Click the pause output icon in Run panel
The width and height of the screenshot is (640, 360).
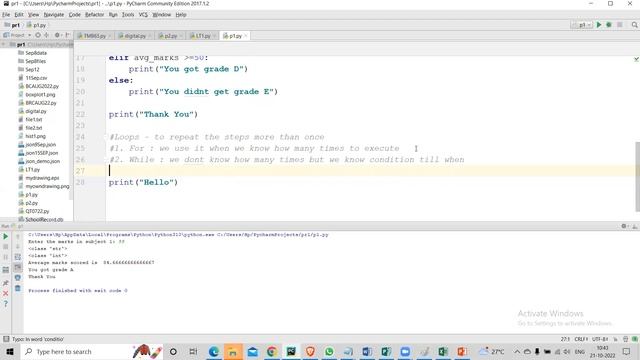(6, 257)
